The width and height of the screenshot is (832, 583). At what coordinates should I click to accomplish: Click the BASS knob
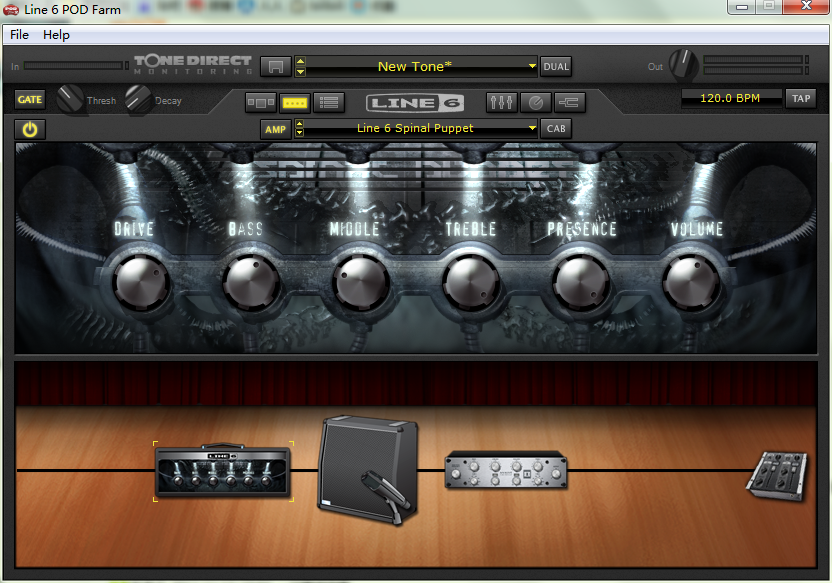(251, 283)
